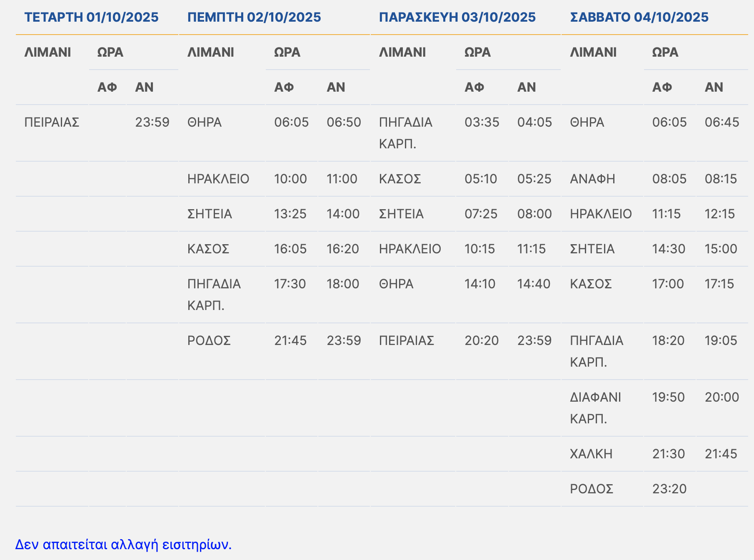
Task: Click Saturday's ΡΟΔΟΣ arrival time 23:20
Action: [669, 489]
